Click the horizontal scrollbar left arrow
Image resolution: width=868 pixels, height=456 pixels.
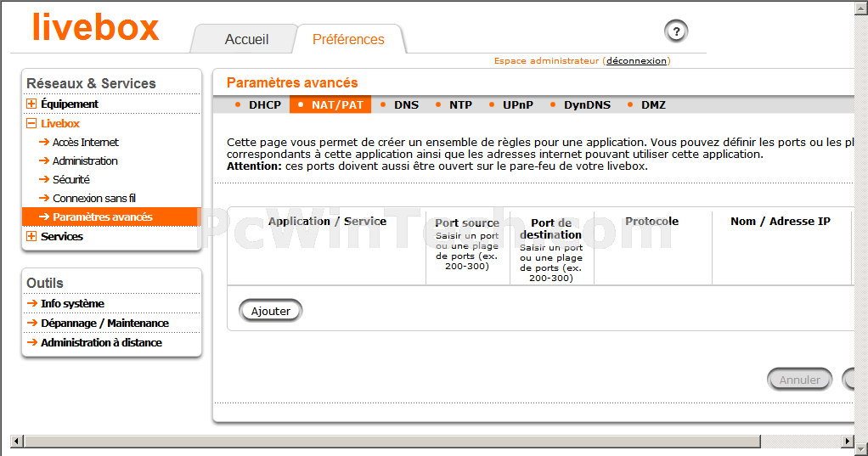point(17,441)
